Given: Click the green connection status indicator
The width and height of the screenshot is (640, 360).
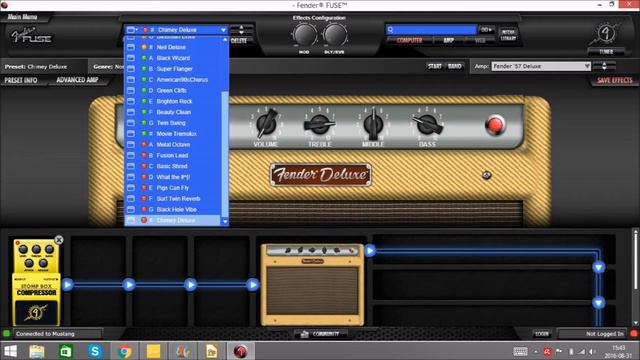Looking at the screenshot, I should pyautogui.click(x=6, y=333).
